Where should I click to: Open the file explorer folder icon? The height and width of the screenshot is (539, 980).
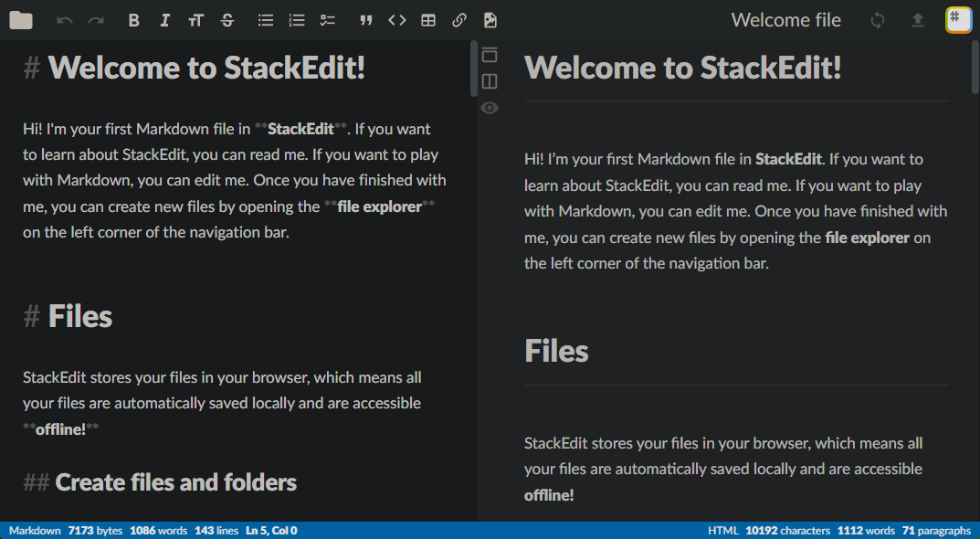(21, 20)
